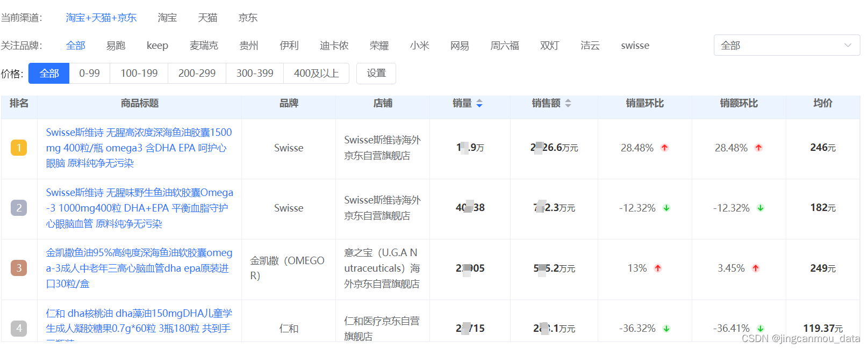Screen dimensions: 868x349
Task: Open Swisse 无腥高浓度深海鱼油胶囊1500mg product link
Action: 139,148
